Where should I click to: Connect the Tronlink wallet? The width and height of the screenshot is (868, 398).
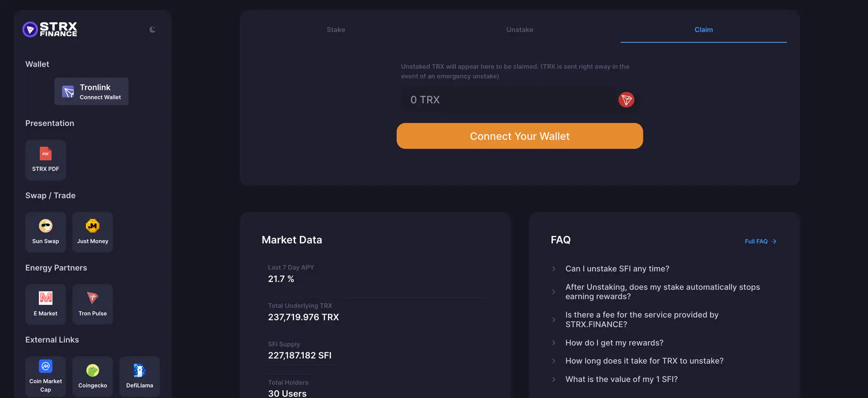(91, 91)
